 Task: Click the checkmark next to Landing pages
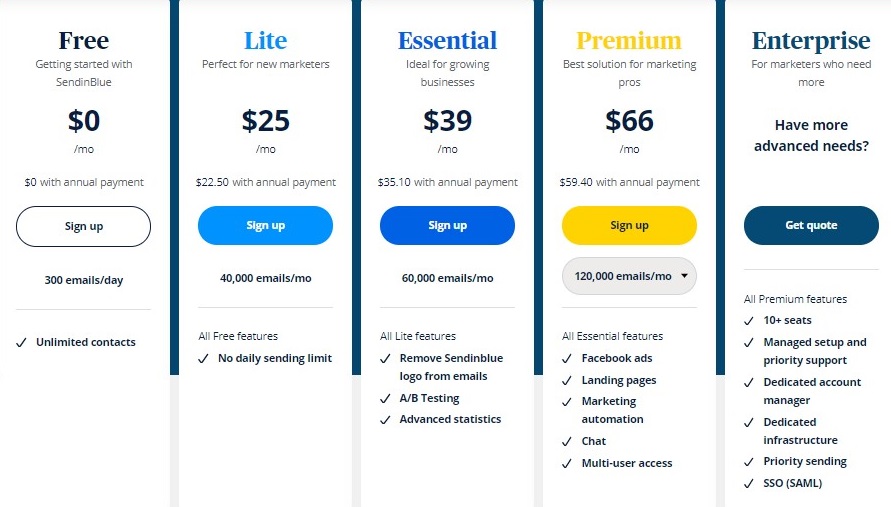coord(567,381)
